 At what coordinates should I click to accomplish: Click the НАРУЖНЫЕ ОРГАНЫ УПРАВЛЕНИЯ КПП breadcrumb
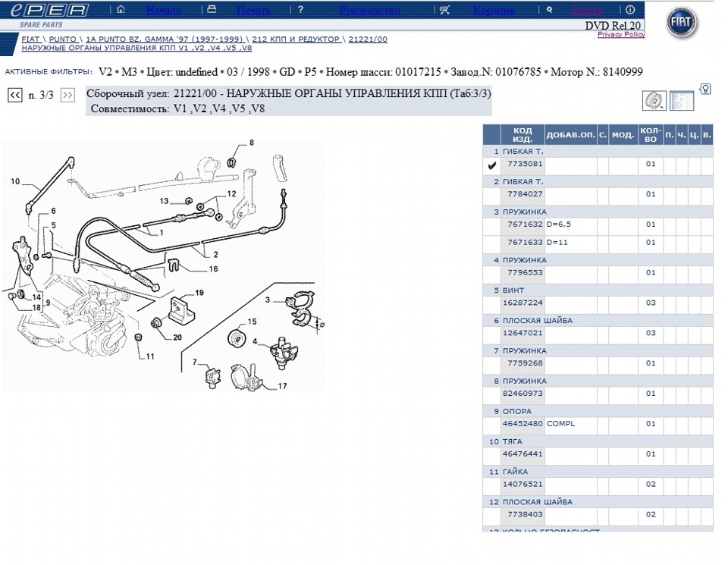[136, 48]
